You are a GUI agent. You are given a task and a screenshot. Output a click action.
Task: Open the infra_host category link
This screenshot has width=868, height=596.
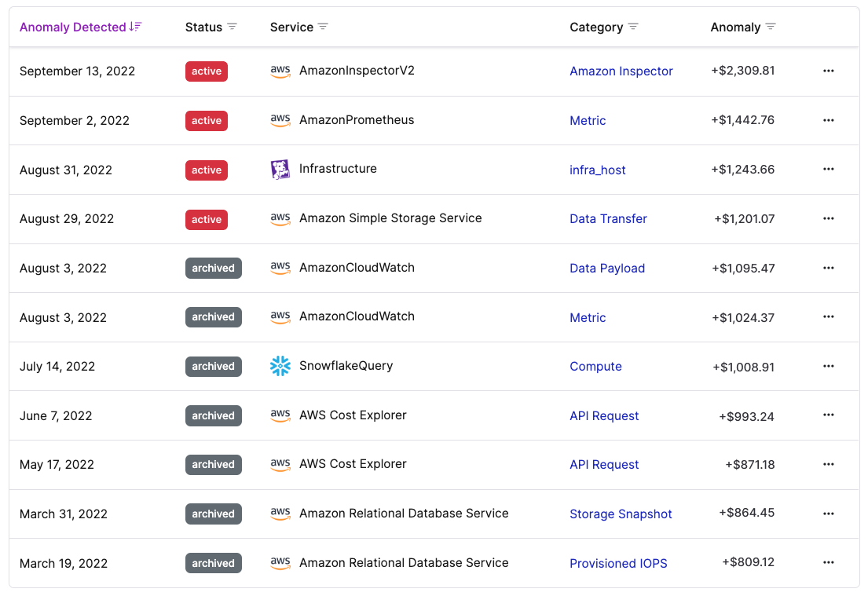point(597,170)
